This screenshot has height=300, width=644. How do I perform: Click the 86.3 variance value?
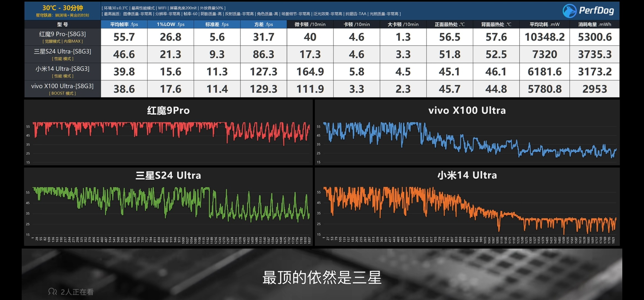(264, 54)
